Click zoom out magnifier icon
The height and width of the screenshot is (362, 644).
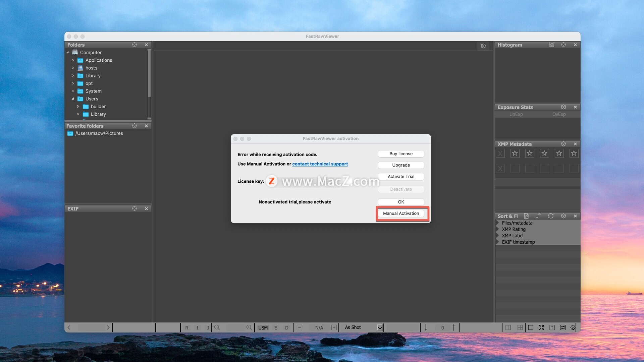tap(217, 327)
